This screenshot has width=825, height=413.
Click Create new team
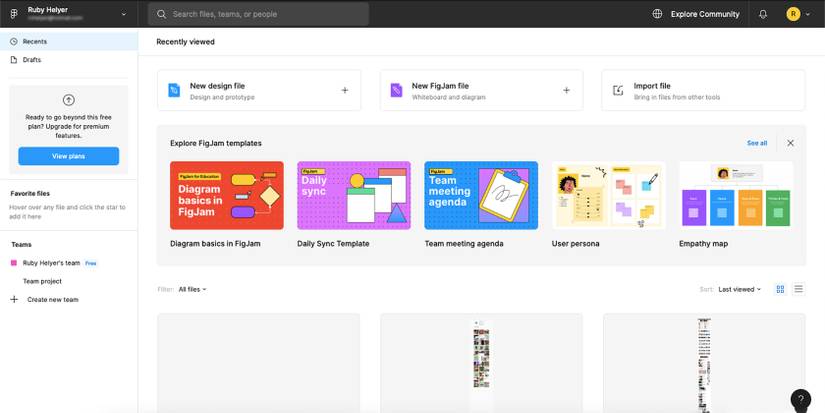pos(53,300)
